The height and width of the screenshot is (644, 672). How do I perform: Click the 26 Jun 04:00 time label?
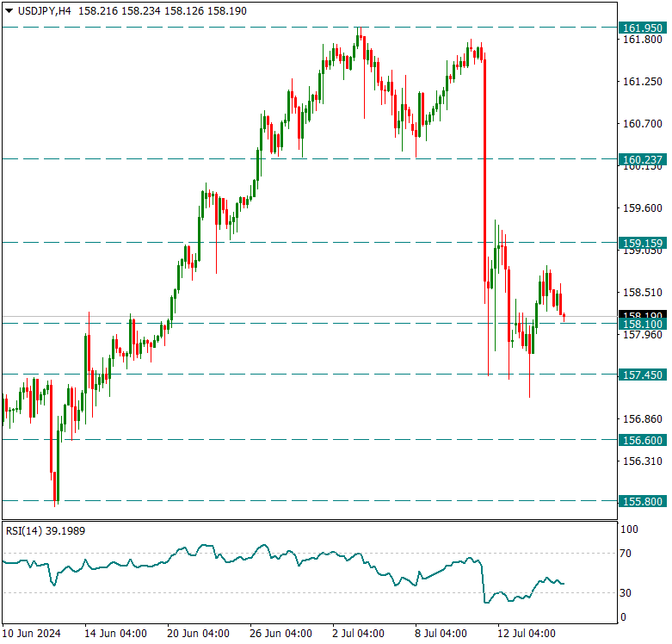pyautogui.click(x=281, y=634)
